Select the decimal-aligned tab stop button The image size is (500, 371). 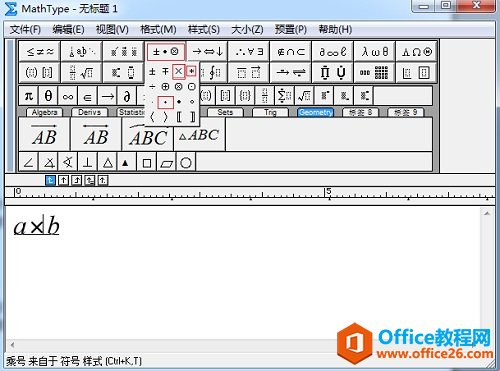click(x=103, y=180)
